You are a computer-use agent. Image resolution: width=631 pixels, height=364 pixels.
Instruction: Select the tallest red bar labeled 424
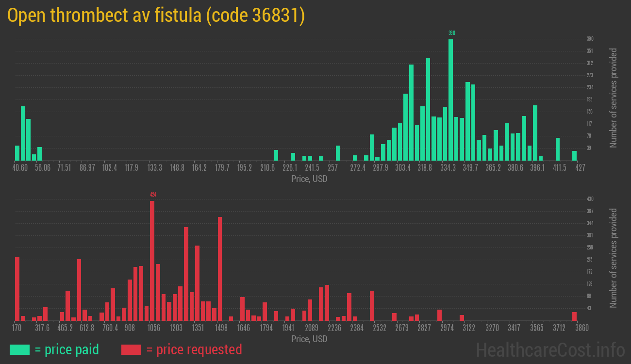(152, 261)
